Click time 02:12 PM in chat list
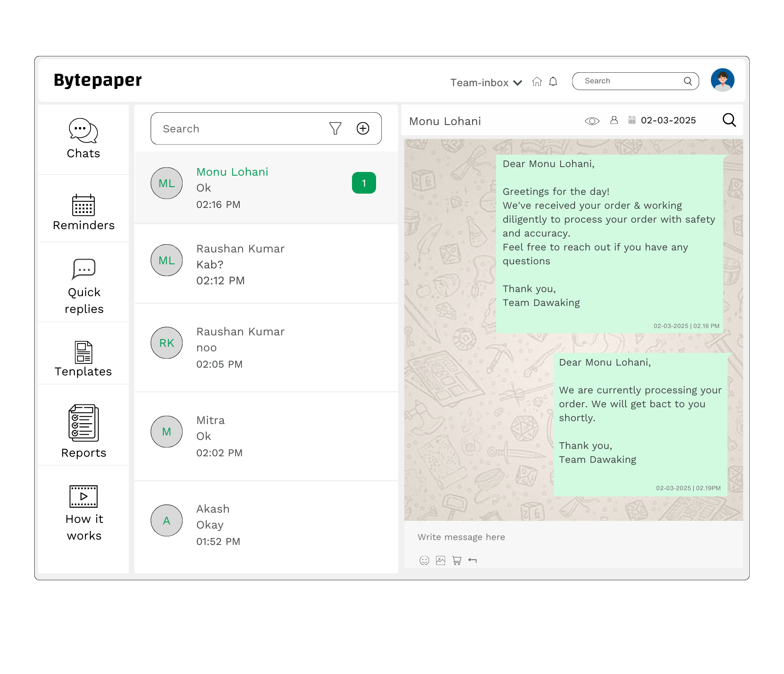This screenshot has width=784, height=674. [x=220, y=281]
